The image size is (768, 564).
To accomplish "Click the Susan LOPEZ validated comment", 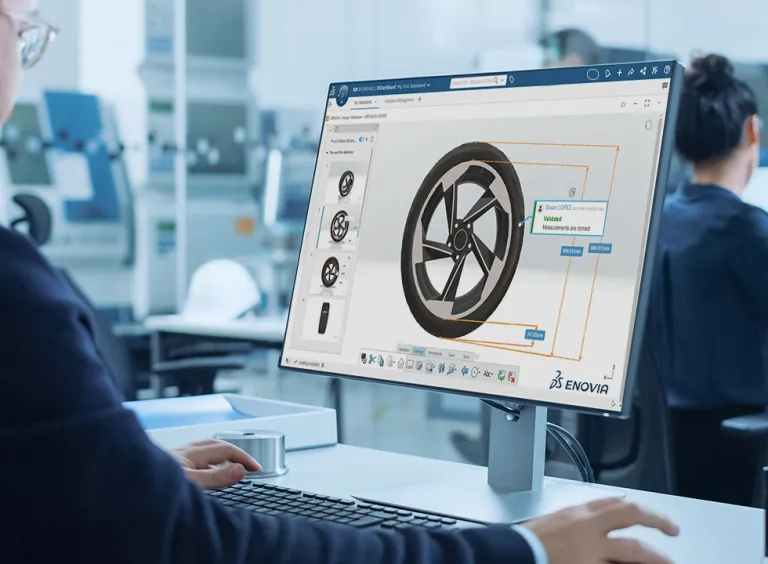I will pyautogui.click(x=570, y=217).
